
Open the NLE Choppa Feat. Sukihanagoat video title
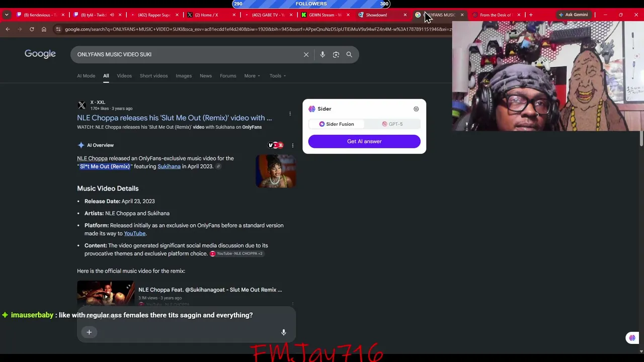click(x=210, y=290)
